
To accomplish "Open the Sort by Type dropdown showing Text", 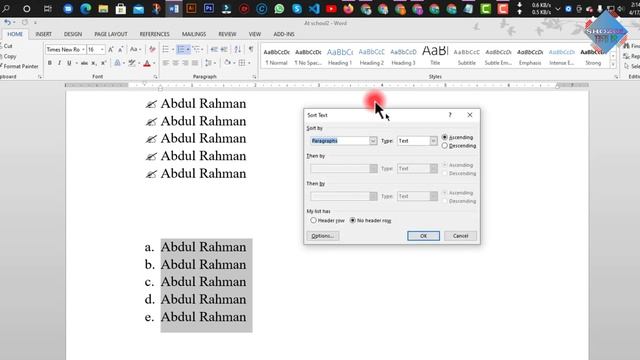I will (433, 141).
